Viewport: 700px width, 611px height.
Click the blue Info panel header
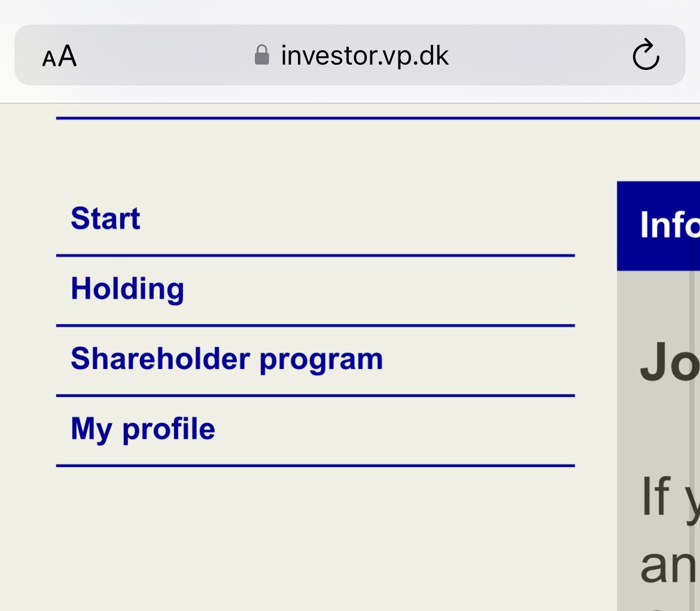coord(658,225)
